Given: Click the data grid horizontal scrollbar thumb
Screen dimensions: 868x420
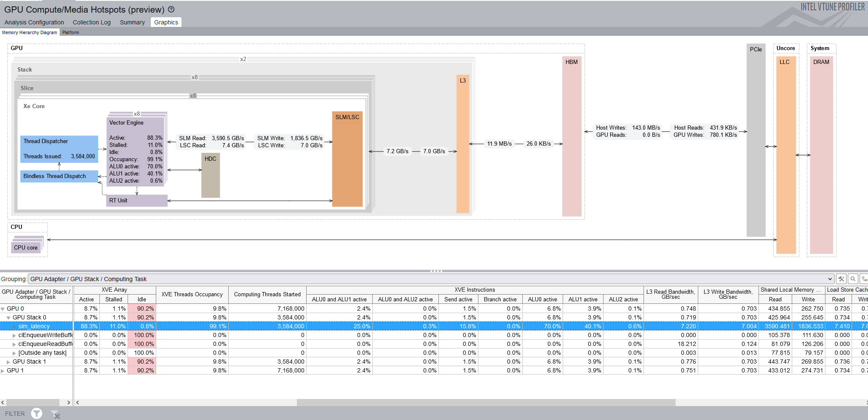Looking at the screenshot, I should click(486, 403).
